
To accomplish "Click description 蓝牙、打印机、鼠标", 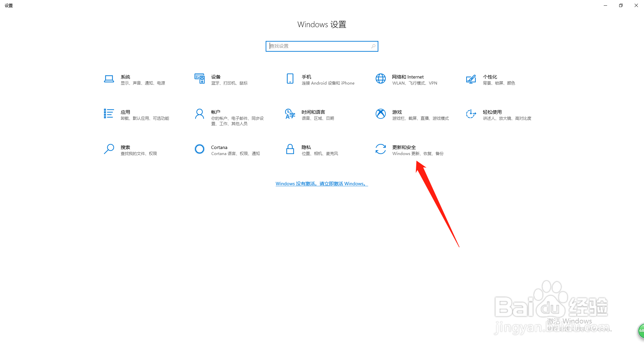I will pos(229,83).
